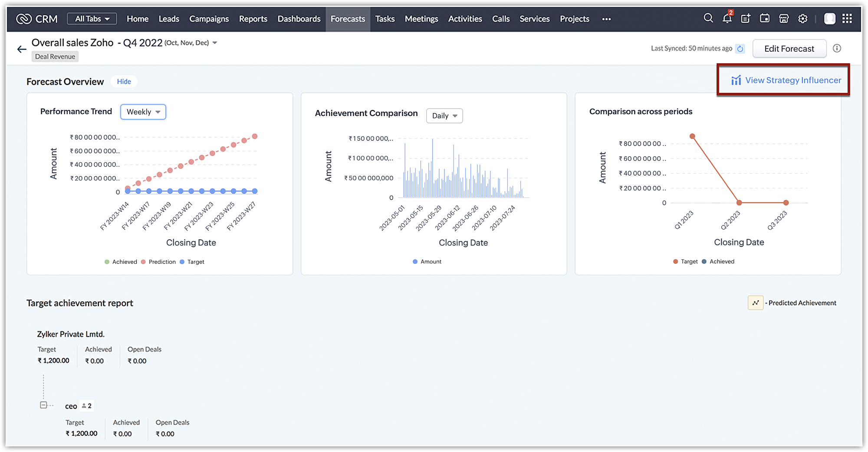Toggle Achieved series in Comparison across periods legend
The image size is (868, 452).
(x=718, y=261)
